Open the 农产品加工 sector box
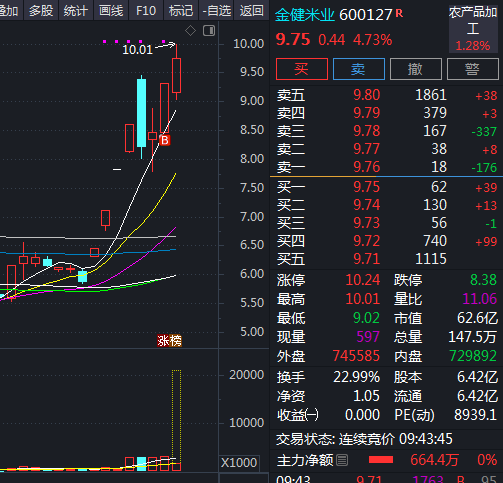Screen dimensions: 503x483 pos(473,29)
